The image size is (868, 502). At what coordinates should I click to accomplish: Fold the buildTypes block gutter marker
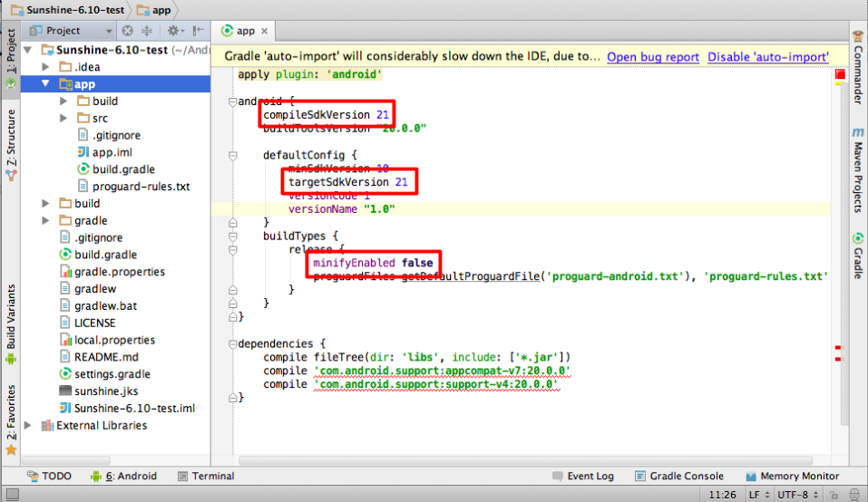(x=232, y=237)
